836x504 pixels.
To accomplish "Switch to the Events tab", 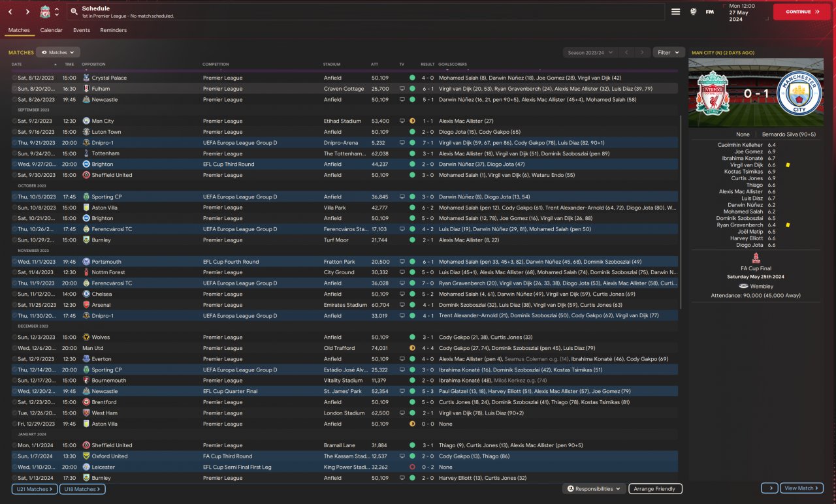I will coord(82,30).
